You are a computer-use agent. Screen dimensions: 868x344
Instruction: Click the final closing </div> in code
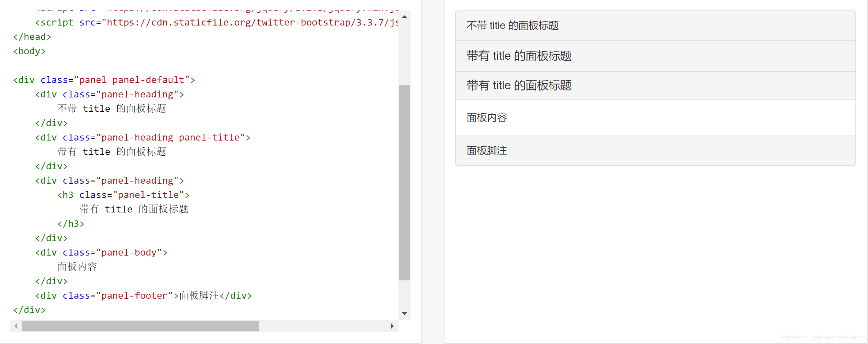[x=29, y=310]
